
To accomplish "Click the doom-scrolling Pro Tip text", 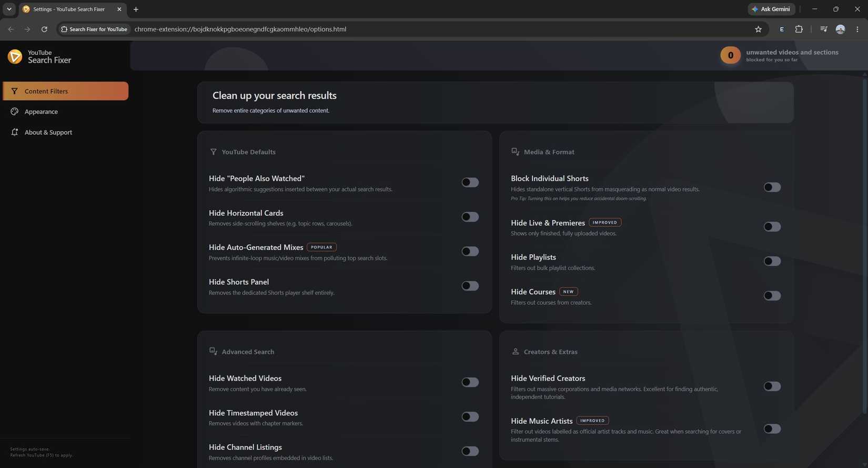I will [x=579, y=198].
